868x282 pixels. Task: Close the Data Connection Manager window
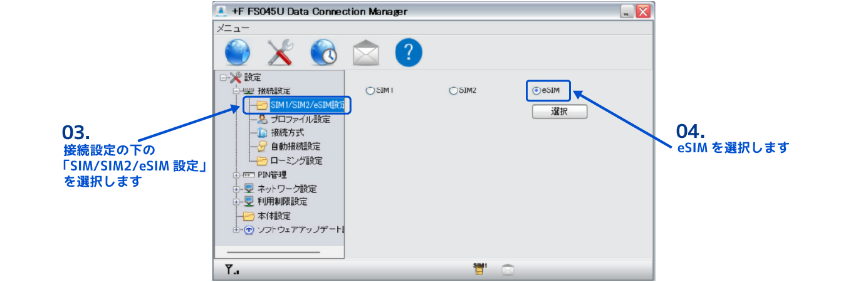pos(642,11)
